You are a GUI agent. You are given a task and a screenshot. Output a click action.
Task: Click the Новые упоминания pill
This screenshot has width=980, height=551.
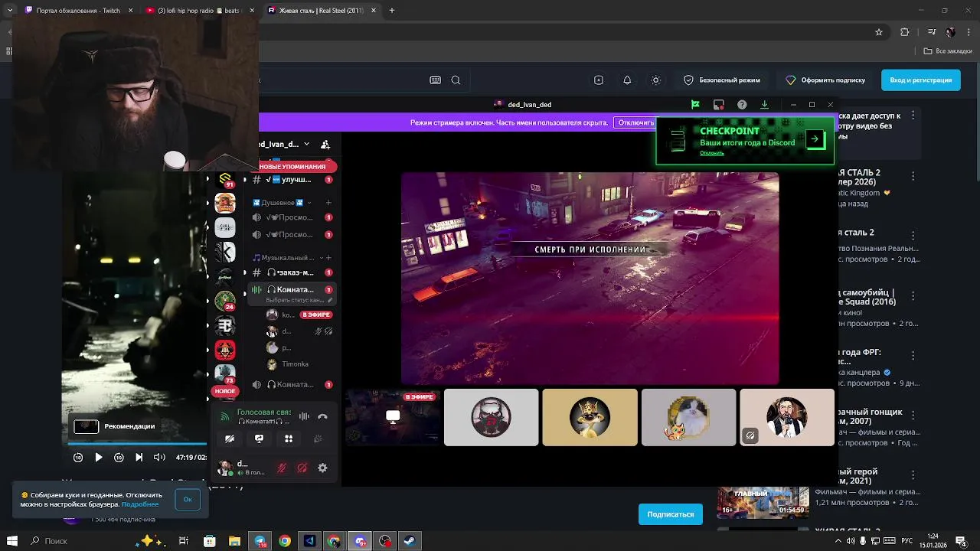click(x=292, y=166)
